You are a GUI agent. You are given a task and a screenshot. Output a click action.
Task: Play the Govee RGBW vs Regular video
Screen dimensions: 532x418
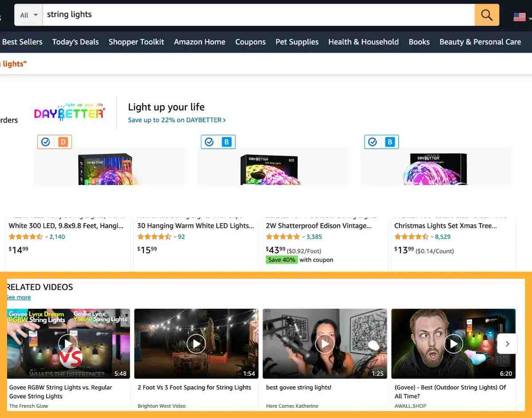(68, 343)
